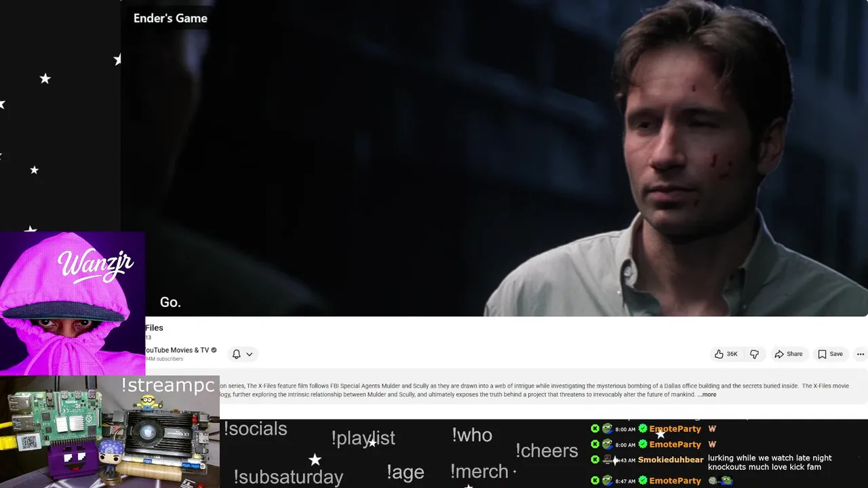Click the '!merch' command text
The width and height of the screenshot is (868, 488).
tap(479, 472)
